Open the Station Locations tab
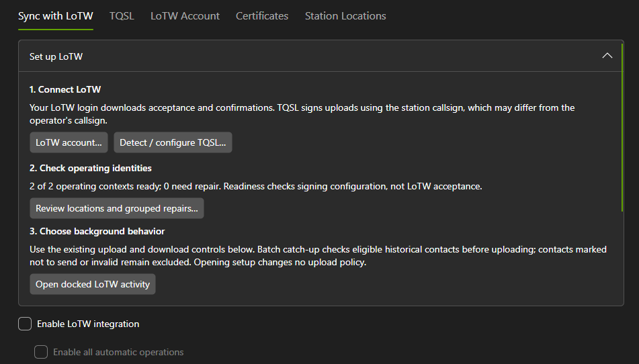 [345, 16]
